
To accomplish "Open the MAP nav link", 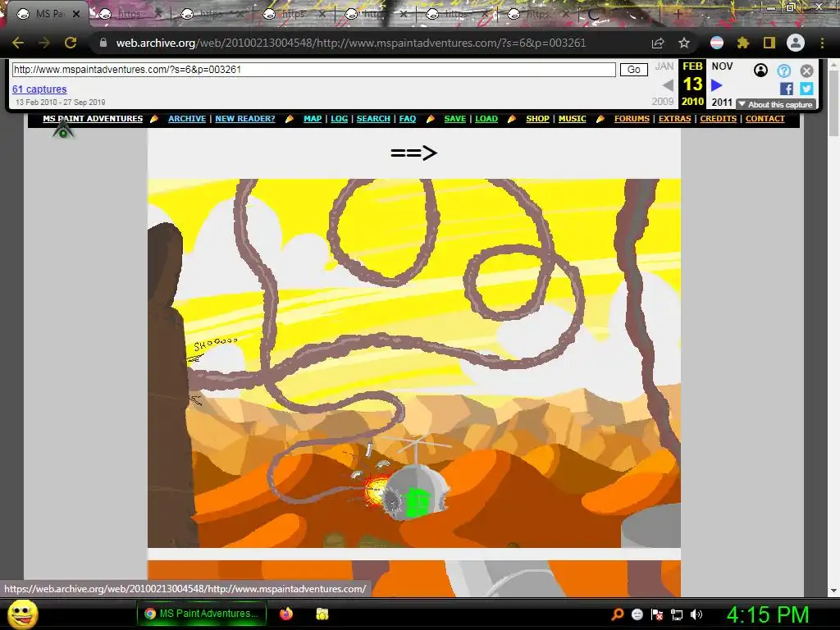I will tap(313, 119).
